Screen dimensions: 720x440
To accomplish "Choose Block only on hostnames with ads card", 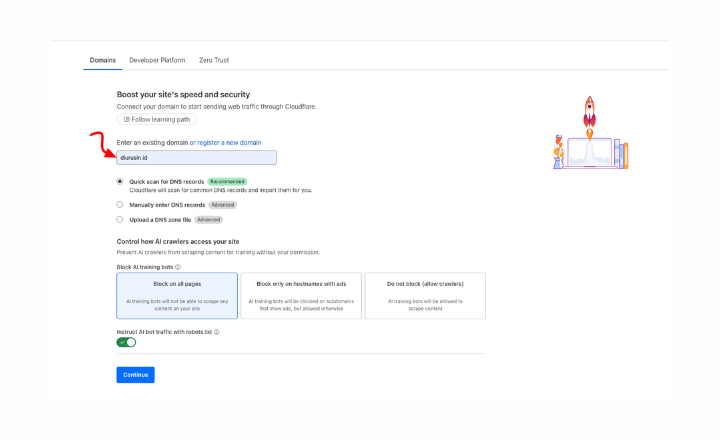I will pyautogui.click(x=301, y=296).
